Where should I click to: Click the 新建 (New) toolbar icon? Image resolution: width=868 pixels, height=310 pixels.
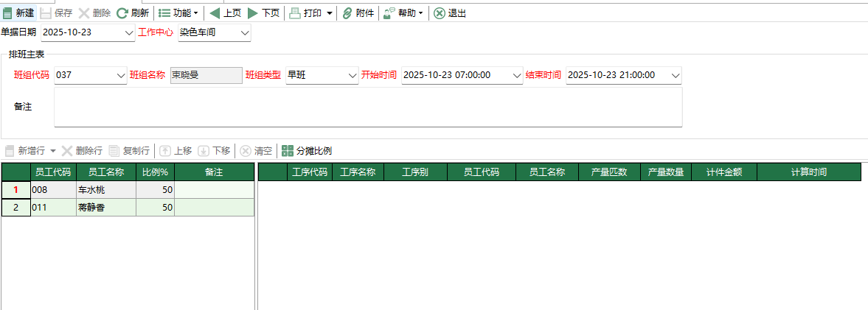[8, 13]
